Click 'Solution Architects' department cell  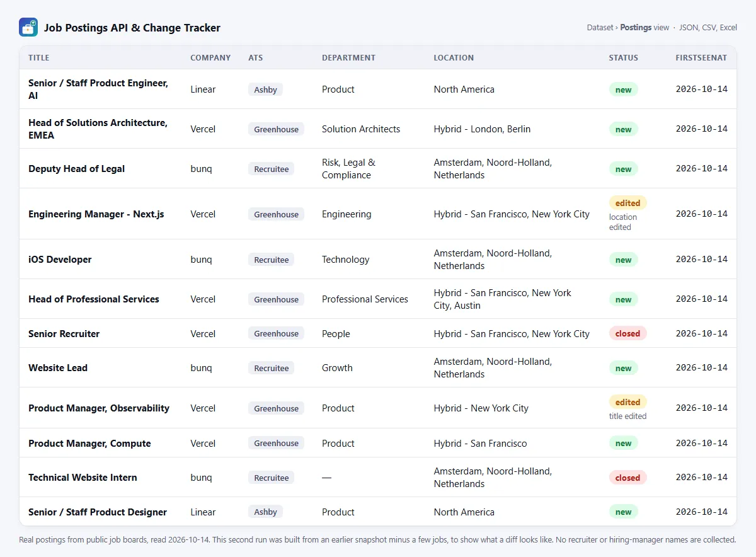(361, 129)
